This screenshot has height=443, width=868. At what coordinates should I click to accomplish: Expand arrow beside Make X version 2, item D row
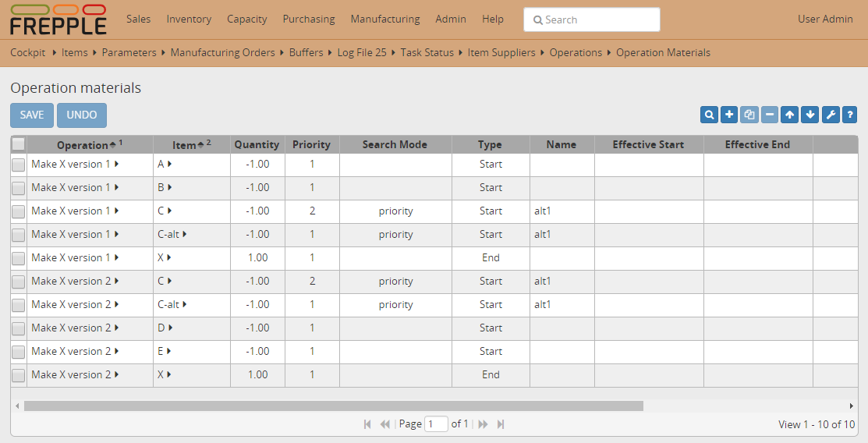point(116,328)
